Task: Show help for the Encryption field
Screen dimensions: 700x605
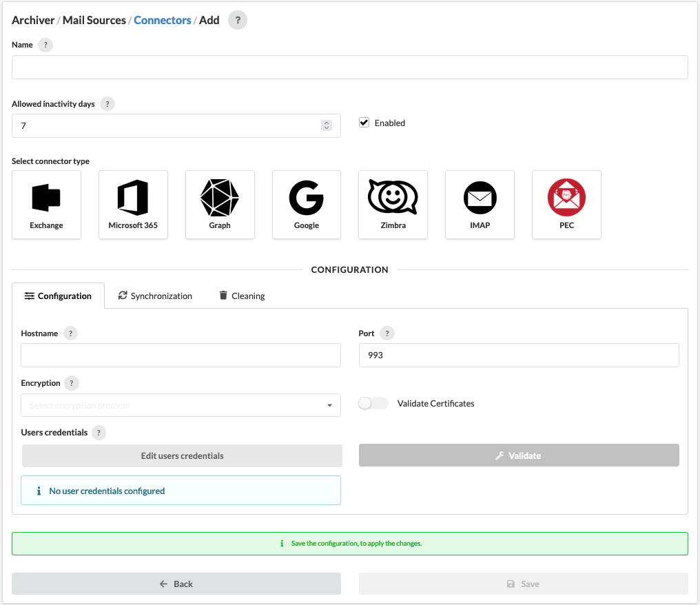Action: 72,382
